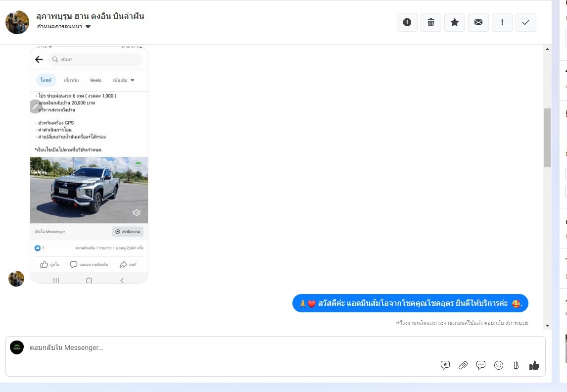567x392 pixels.
Task: Attach a file using paperclip icon
Action: click(463, 365)
